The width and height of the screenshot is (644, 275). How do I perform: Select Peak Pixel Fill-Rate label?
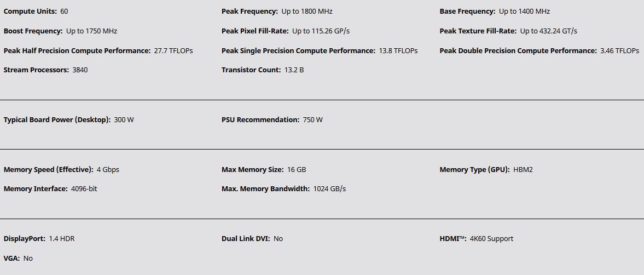[255, 31]
